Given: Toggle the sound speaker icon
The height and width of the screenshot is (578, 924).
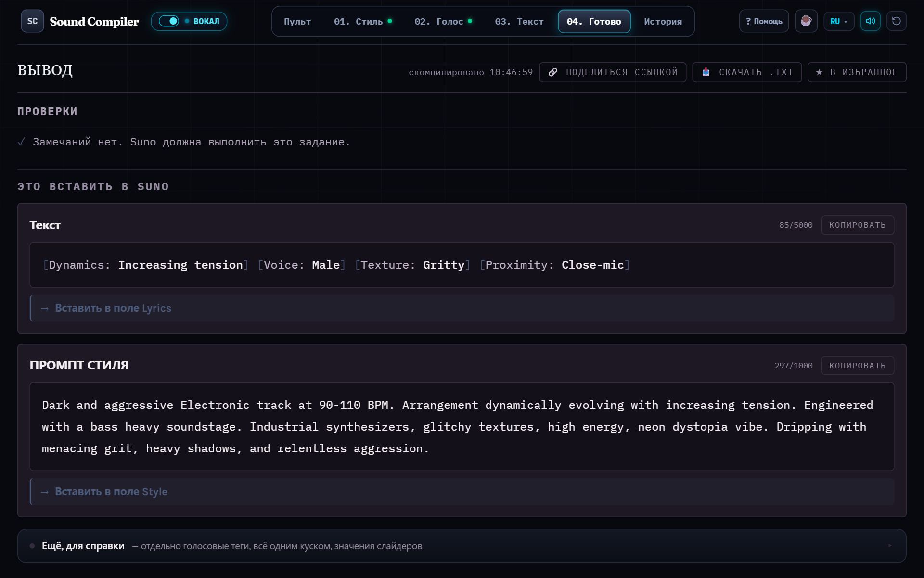Looking at the screenshot, I should coord(870,21).
